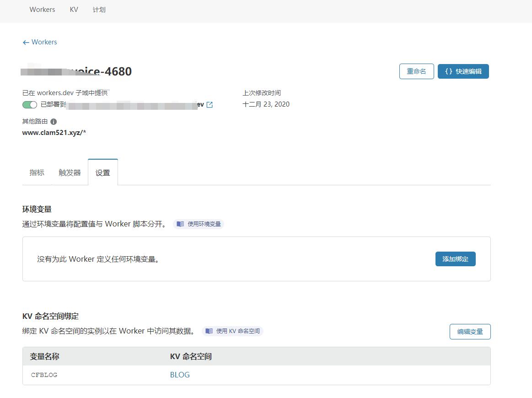532x398 pixels.
Task: Switch to the 指标 tab
Action: click(x=37, y=173)
